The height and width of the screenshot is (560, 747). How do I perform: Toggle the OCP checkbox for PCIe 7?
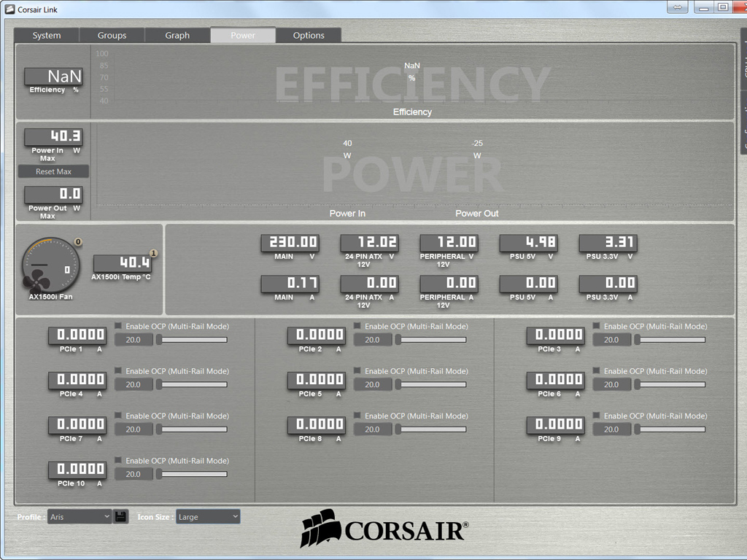pyautogui.click(x=118, y=415)
